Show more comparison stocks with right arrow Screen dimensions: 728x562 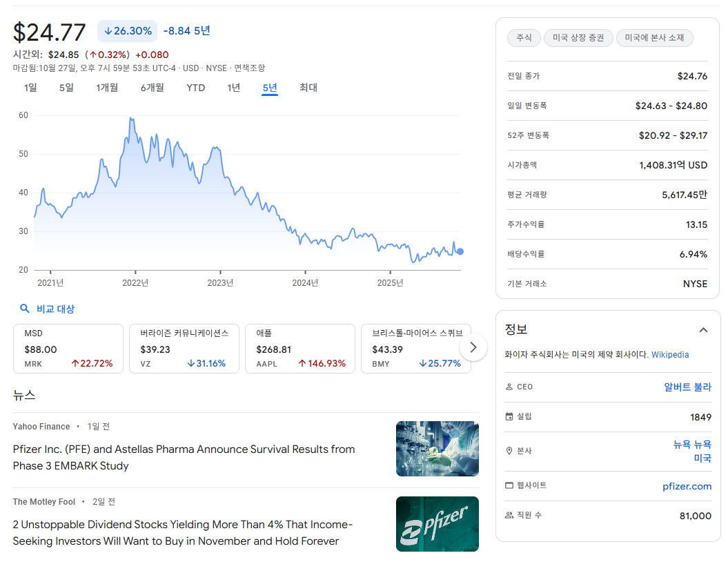[473, 347]
